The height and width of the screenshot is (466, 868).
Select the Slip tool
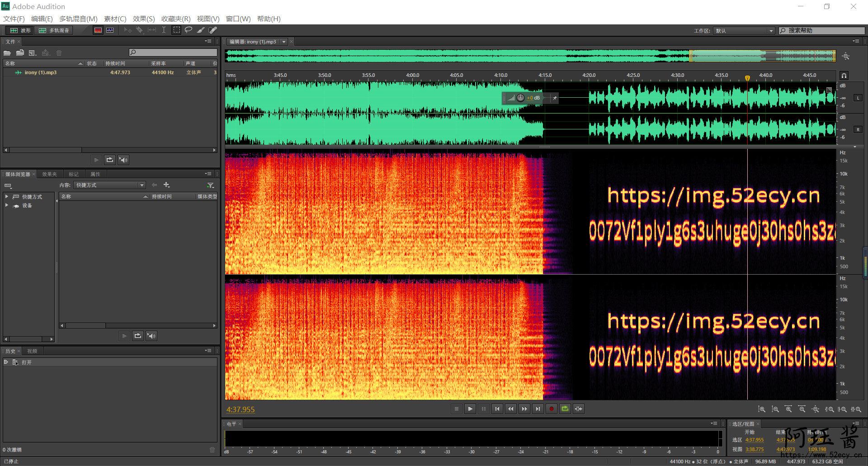(152, 30)
